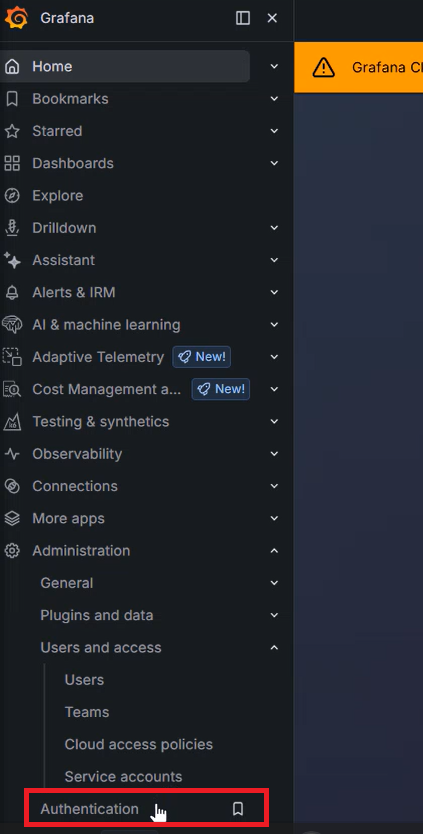This screenshot has width=423, height=834.
Task: Click the Alerts & IRM bell icon
Action: pos(12,293)
